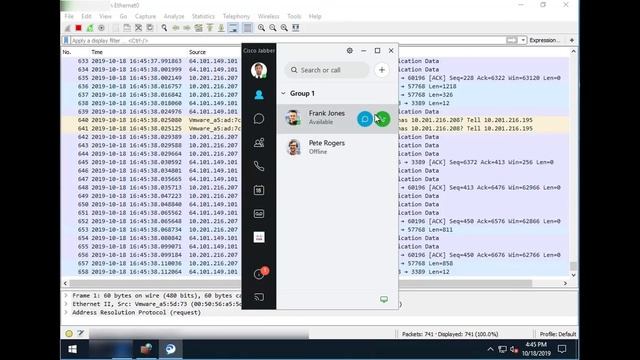
Task: Open Windows Start button
Action: point(73,349)
